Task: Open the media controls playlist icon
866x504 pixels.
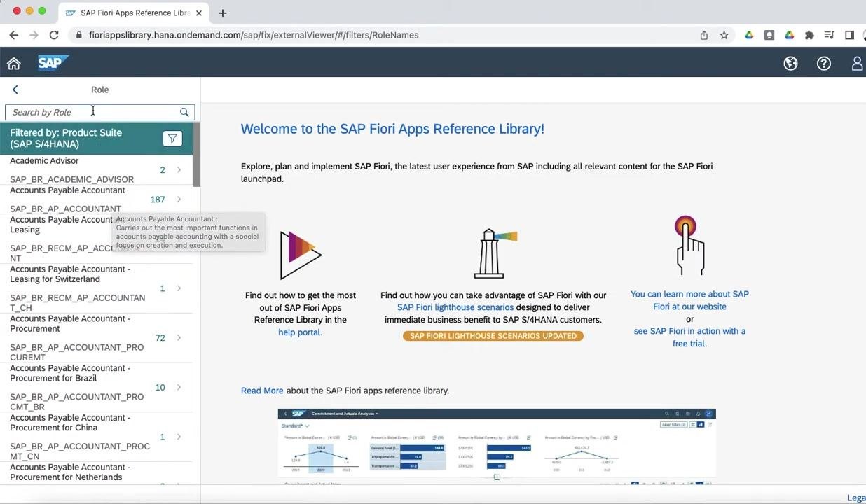Action: [830, 35]
